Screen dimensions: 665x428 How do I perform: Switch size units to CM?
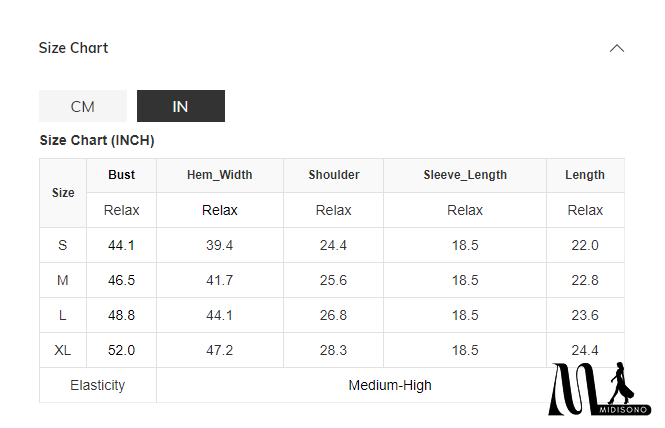(83, 106)
